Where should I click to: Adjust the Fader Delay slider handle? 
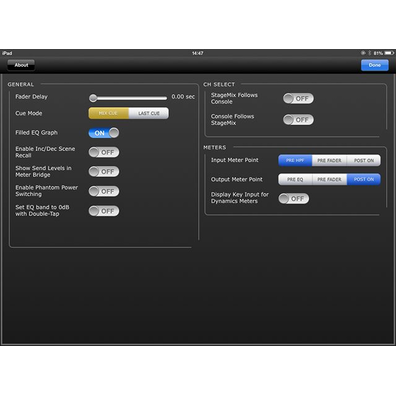93,98
